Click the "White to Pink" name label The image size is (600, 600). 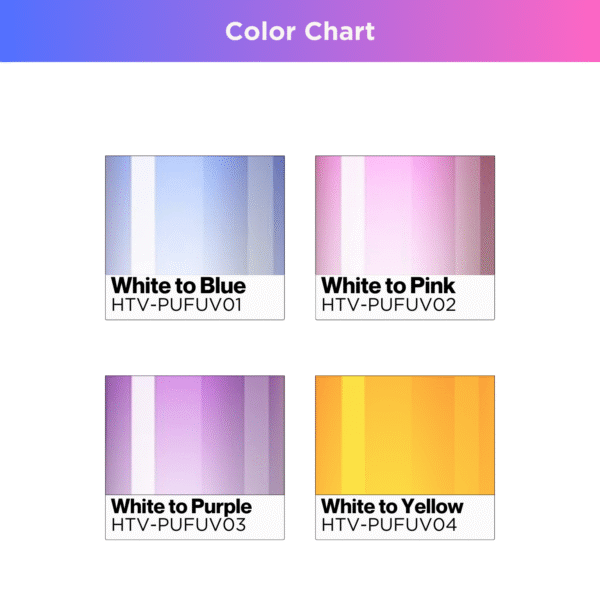[x=388, y=286]
